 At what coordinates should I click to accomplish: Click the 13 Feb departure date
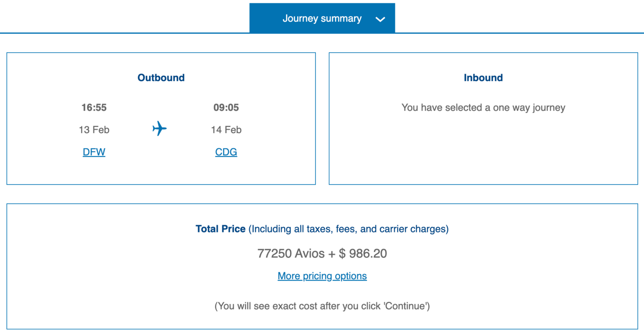tap(94, 129)
